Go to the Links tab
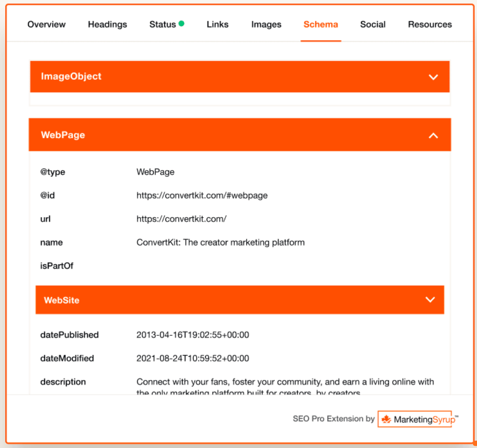The width and height of the screenshot is (477, 448). pyautogui.click(x=218, y=24)
